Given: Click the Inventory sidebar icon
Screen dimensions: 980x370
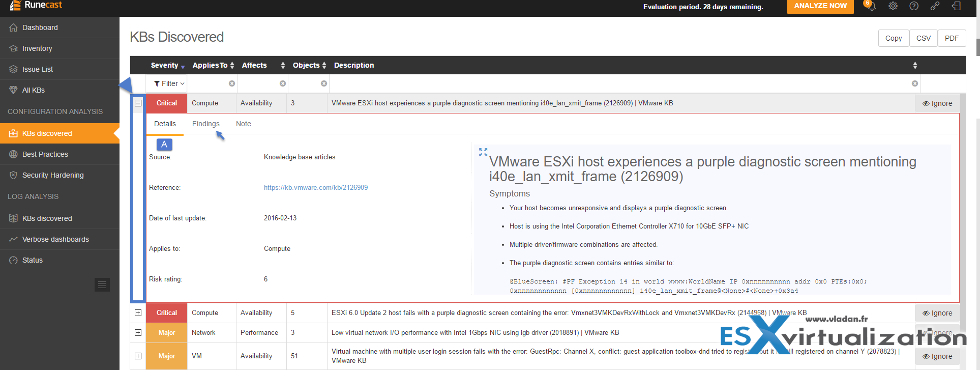Looking at the screenshot, I should [13, 48].
